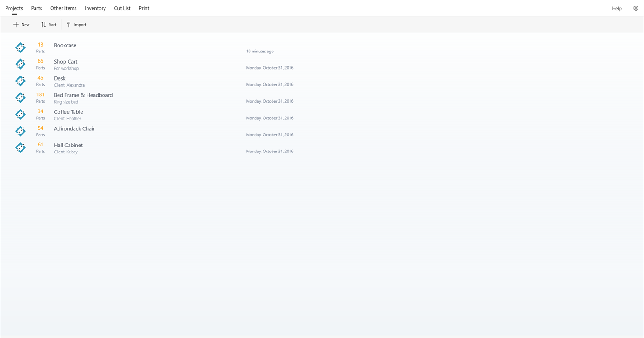Select the Other Items tab
This screenshot has height=338, width=644.
(63, 8)
